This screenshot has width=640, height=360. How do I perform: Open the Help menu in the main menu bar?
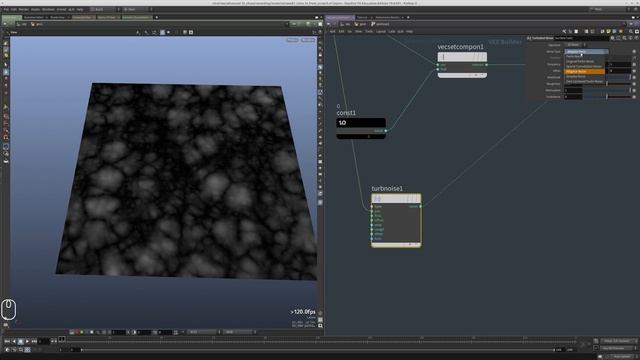80,9
